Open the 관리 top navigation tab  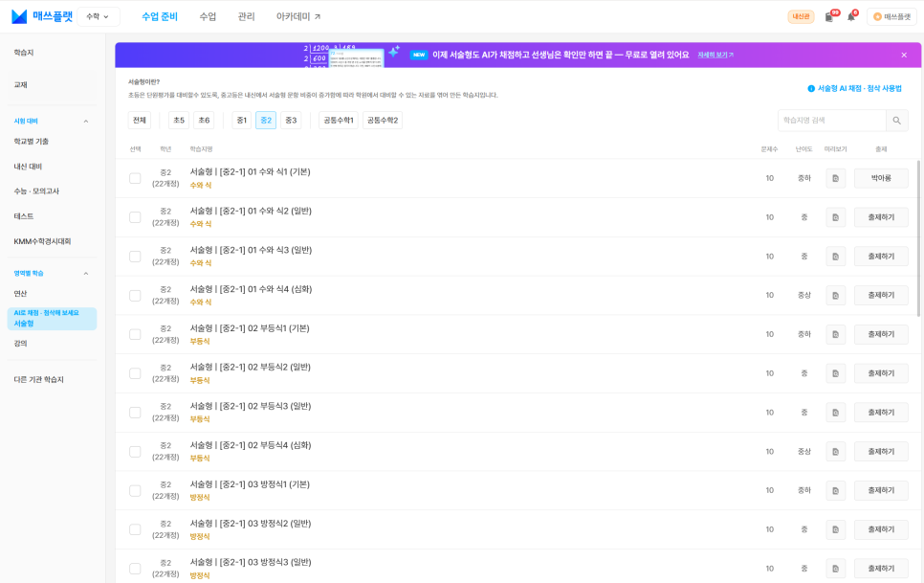(x=247, y=16)
